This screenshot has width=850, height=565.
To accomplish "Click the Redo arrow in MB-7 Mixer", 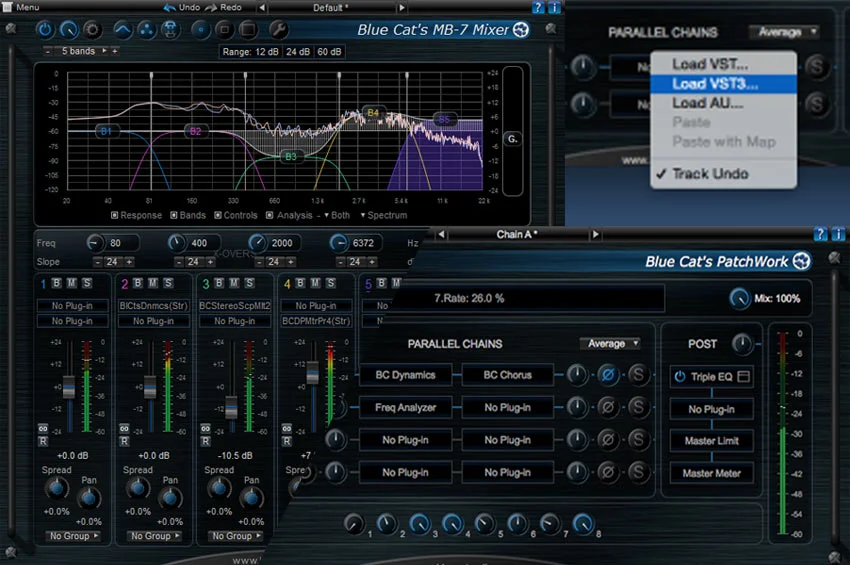I will pyautogui.click(x=211, y=7).
